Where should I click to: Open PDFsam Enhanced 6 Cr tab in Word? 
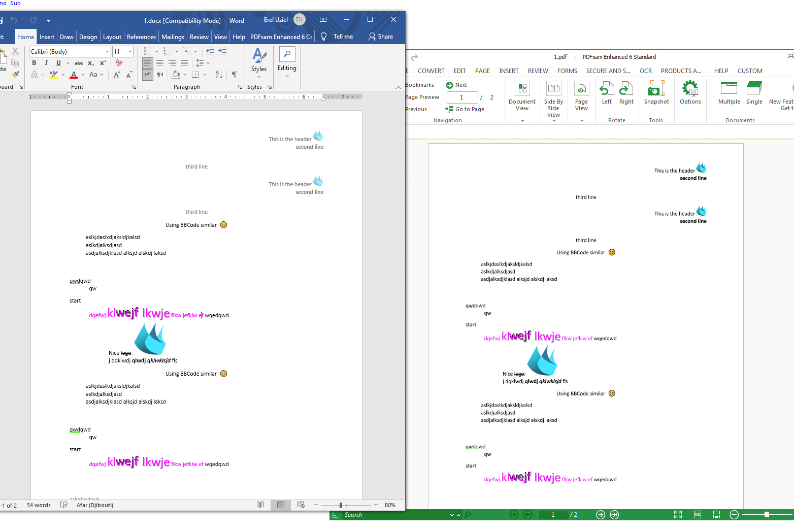pyautogui.click(x=281, y=37)
